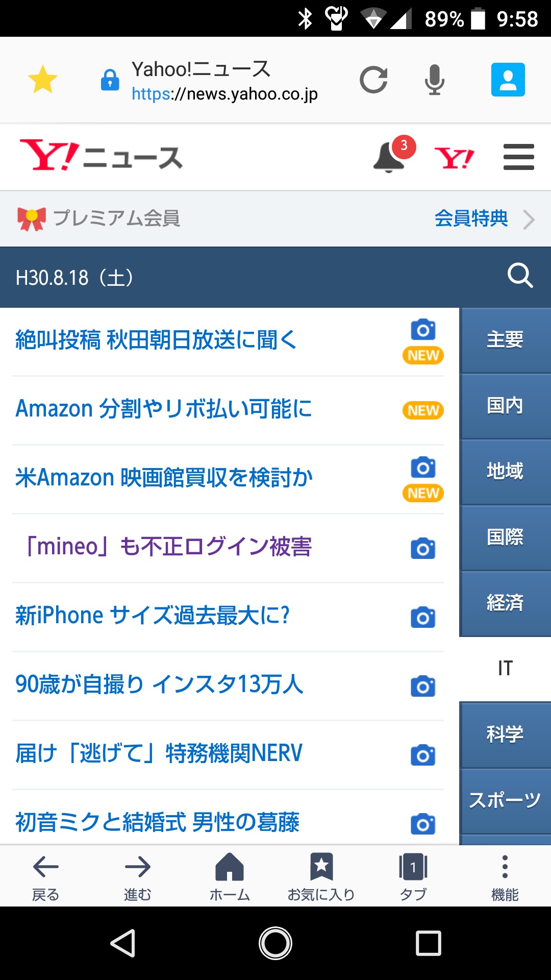
Task: Select the スポーツ category tab
Action: point(505,800)
